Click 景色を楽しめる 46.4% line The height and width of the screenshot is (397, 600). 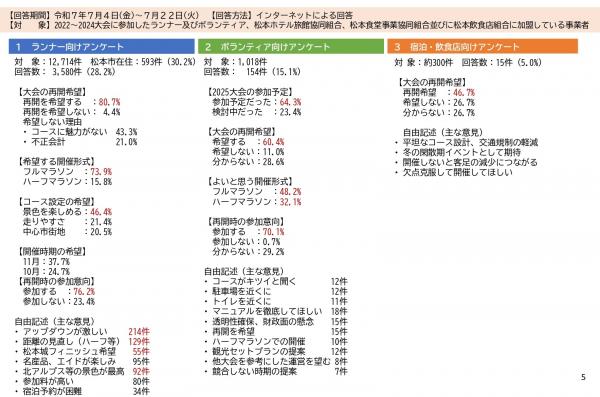click(67, 212)
